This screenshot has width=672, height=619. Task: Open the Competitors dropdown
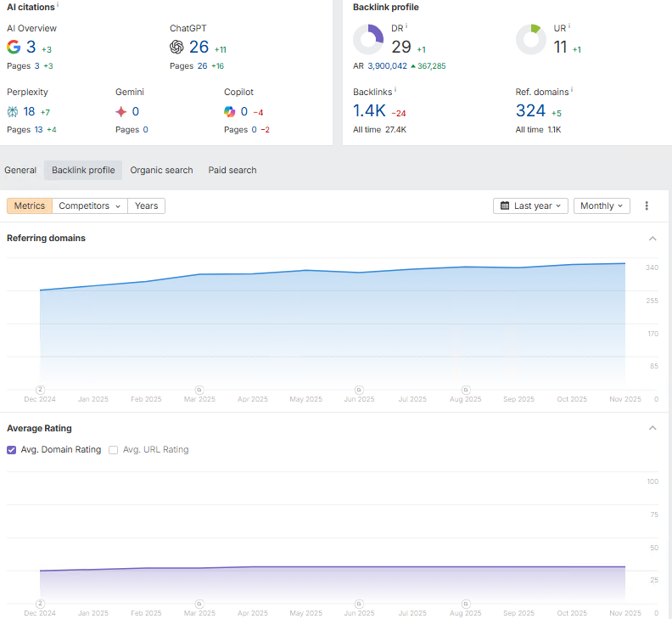(x=90, y=205)
